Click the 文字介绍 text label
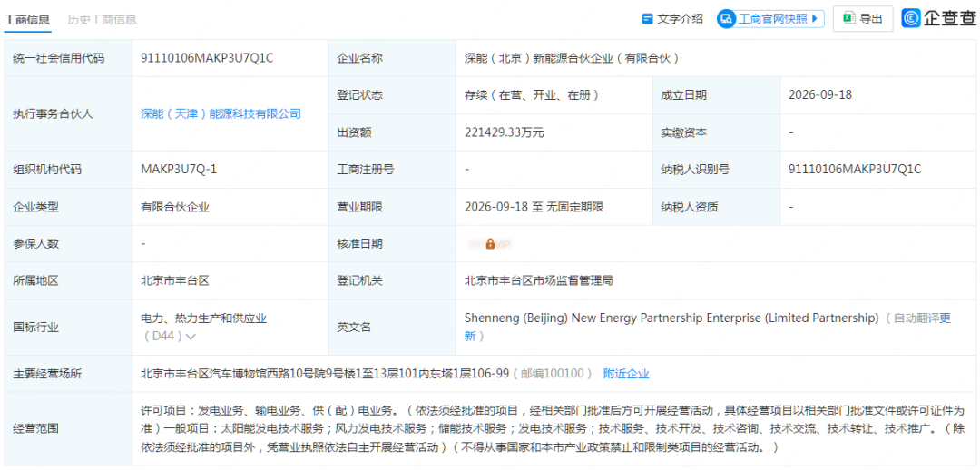Viewport: 980px width, 470px height. (x=680, y=19)
